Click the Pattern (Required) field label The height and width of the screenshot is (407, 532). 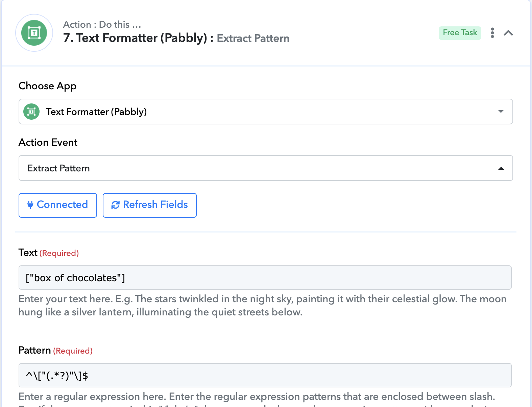click(x=55, y=351)
